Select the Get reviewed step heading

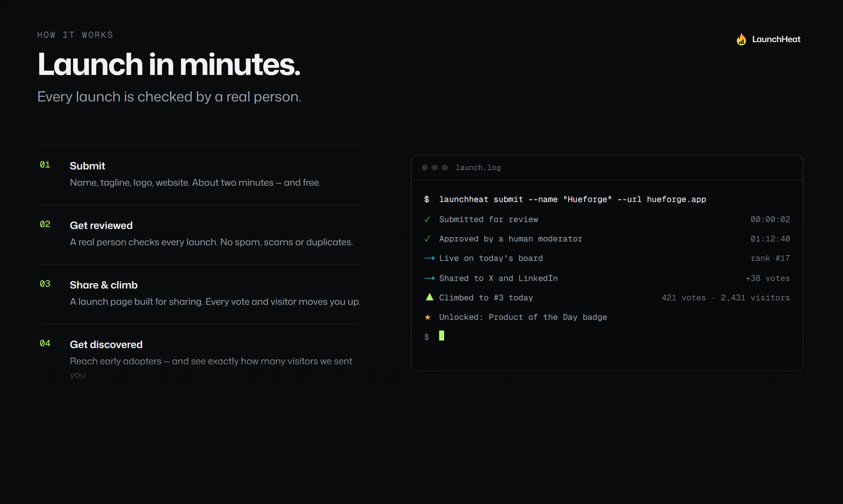pyautogui.click(x=101, y=225)
